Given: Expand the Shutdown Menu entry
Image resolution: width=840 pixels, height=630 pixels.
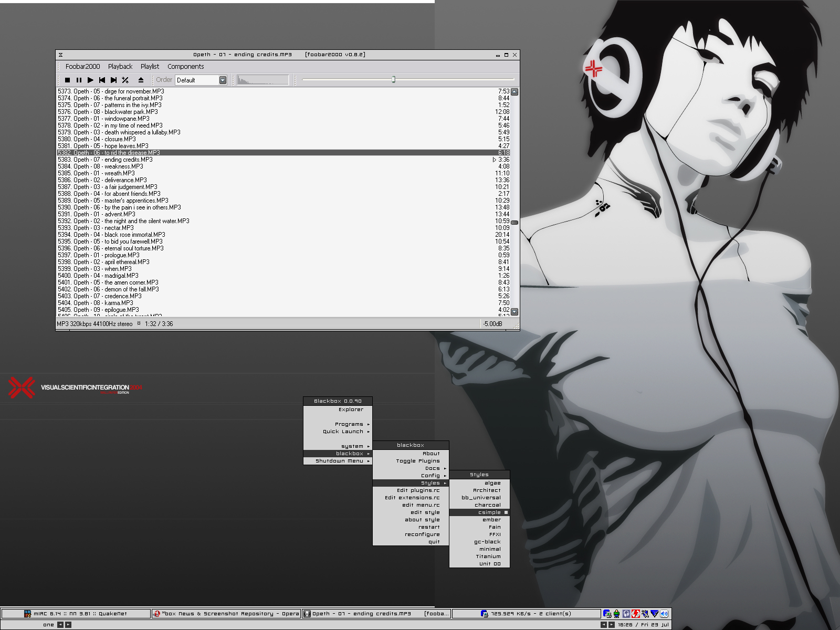Looking at the screenshot, I should (x=338, y=461).
